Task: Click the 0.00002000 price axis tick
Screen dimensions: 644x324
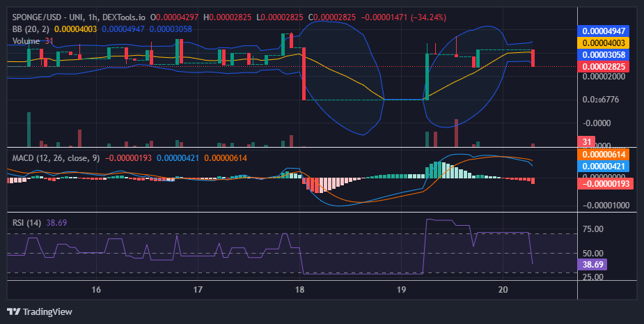Action: (x=604, y=77)
